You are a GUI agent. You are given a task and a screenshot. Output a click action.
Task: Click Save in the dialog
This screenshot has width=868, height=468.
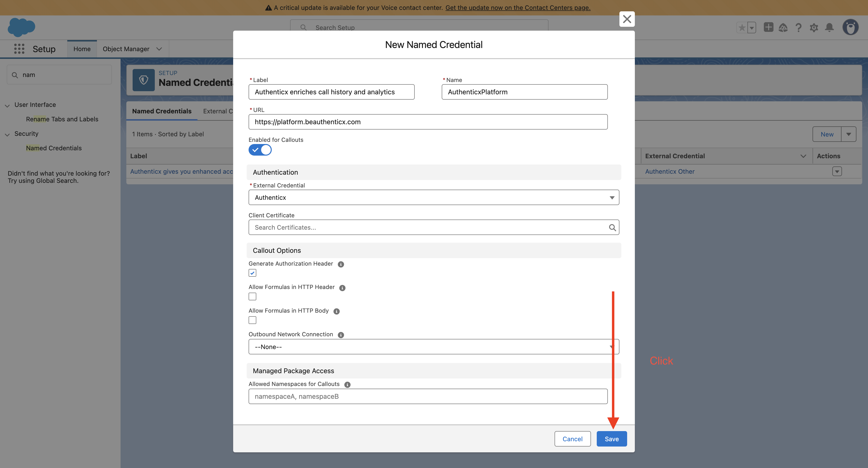[611, 439]
